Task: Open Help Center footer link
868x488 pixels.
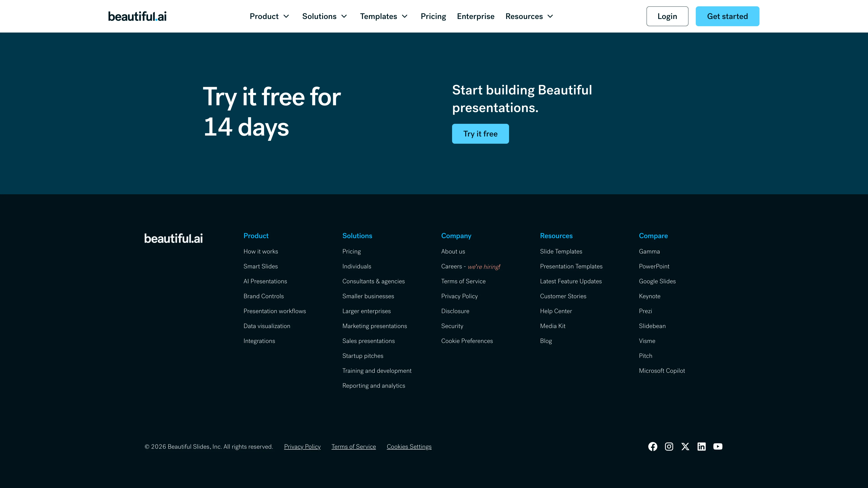Action: [556, 311]
